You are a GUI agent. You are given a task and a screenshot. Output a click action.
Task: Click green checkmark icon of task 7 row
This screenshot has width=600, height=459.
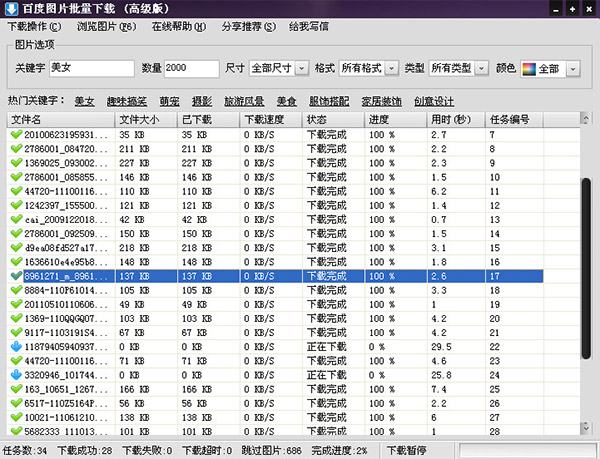tap(16, 134)
